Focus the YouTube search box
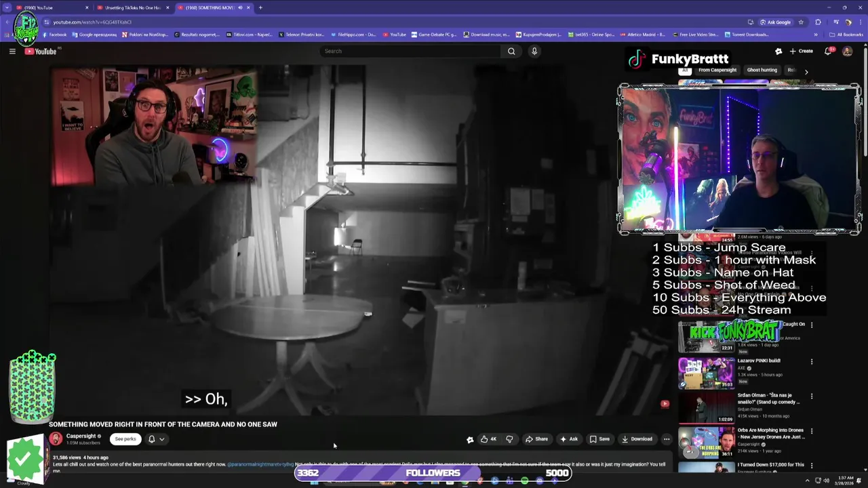 click(x=410, y=51)
